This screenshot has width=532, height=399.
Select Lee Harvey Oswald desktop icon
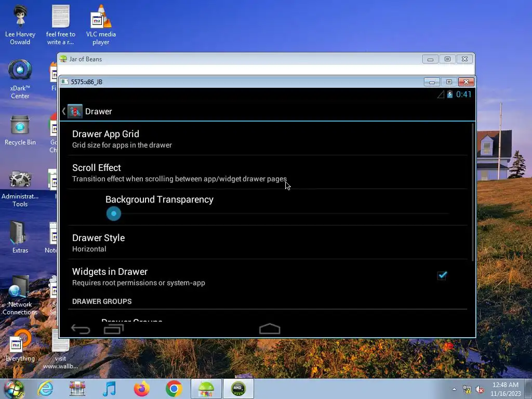point(20,25)
